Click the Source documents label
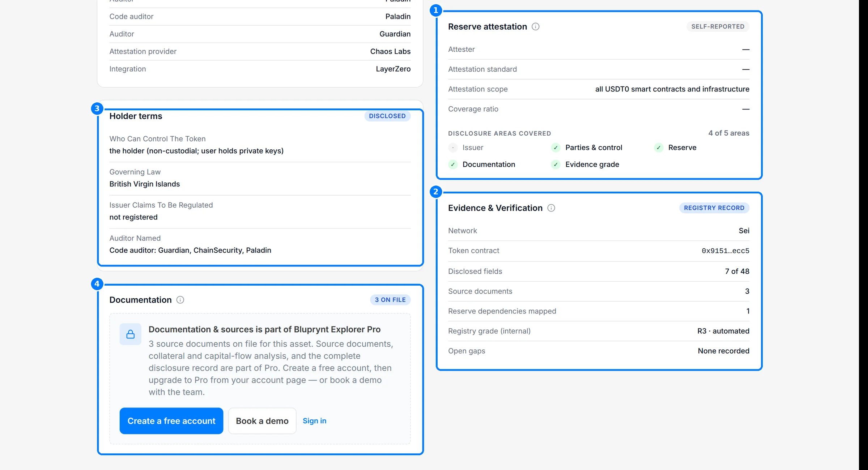Screen dimensions: 868x470 480,291
